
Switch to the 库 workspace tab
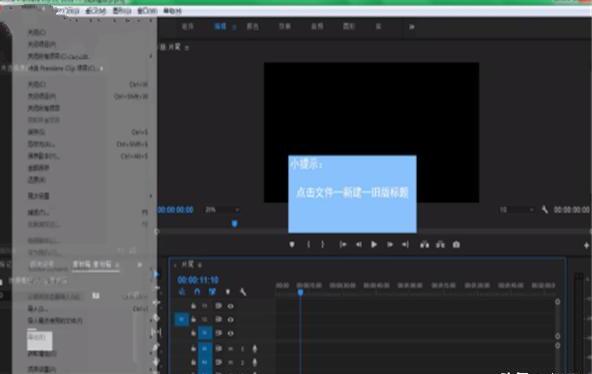[378, 26]
